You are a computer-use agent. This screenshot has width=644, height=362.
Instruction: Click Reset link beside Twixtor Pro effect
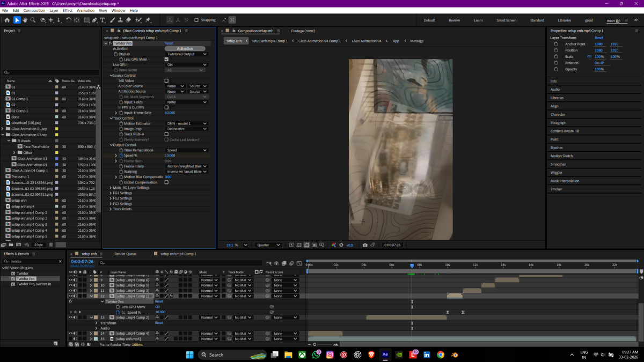tap(169, 43)
